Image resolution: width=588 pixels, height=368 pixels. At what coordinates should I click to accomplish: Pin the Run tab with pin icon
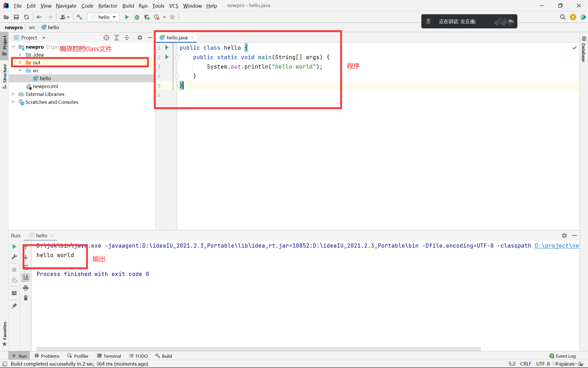coord(14,306)
